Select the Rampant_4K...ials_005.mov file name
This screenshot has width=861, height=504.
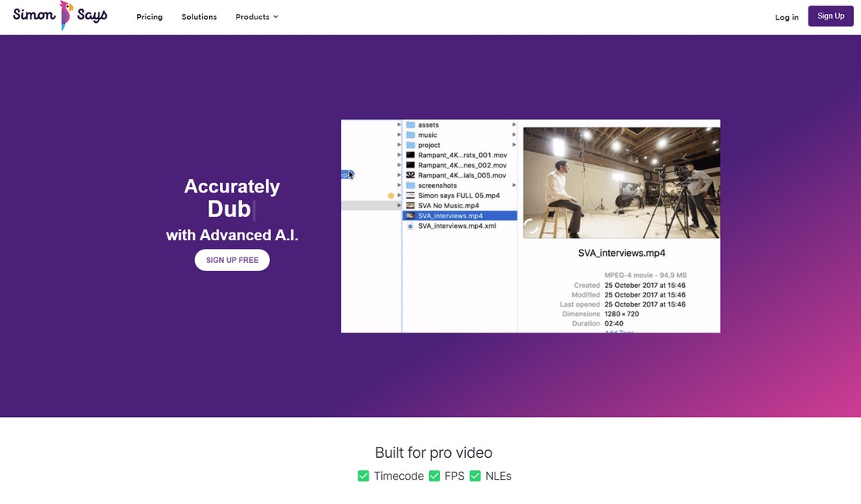(x=462, y=175)
